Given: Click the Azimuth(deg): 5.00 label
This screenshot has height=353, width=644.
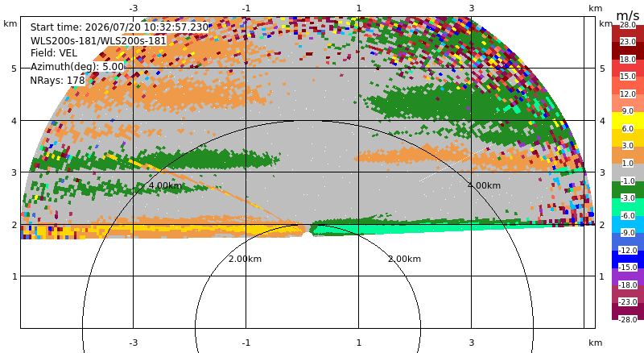Looking at the screenshot, I should point(77,67).
